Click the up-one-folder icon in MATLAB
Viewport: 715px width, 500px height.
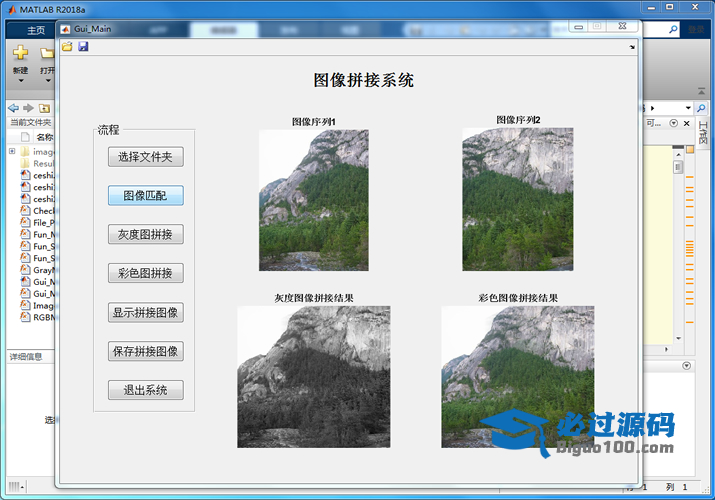[x=44, y=108]
